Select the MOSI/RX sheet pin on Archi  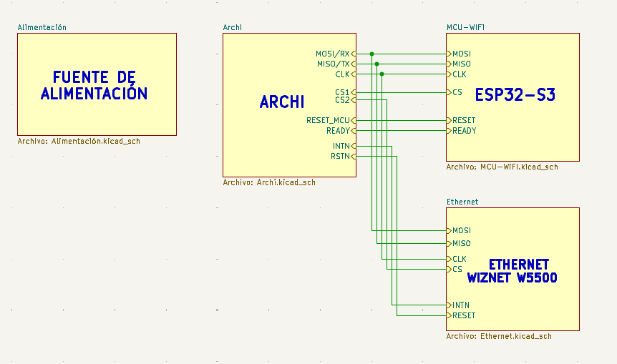click(x=336, y=54)
